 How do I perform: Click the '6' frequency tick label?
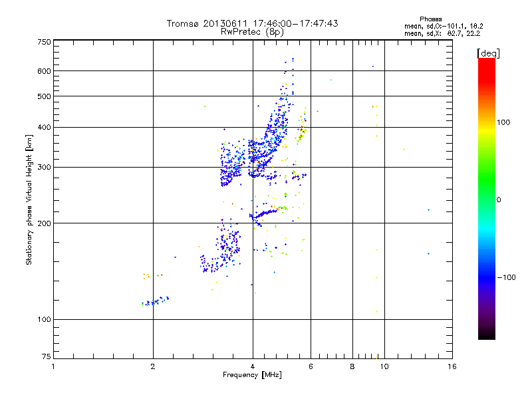pos(311,366)
